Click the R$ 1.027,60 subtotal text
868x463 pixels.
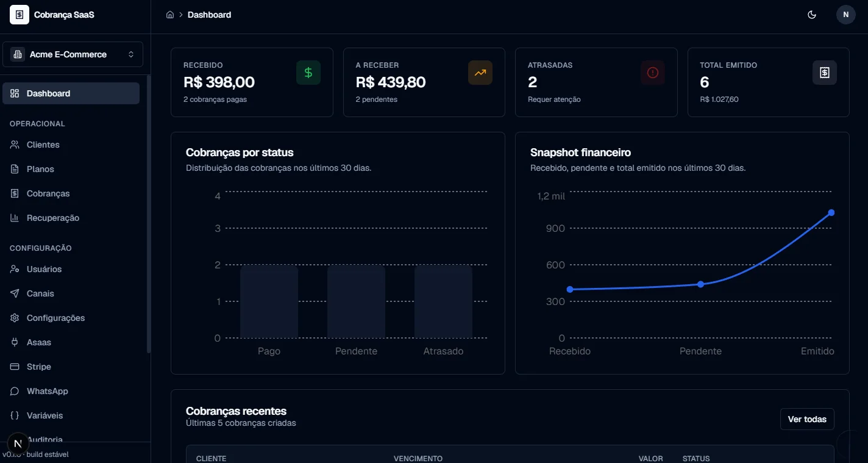pos(719,99)
